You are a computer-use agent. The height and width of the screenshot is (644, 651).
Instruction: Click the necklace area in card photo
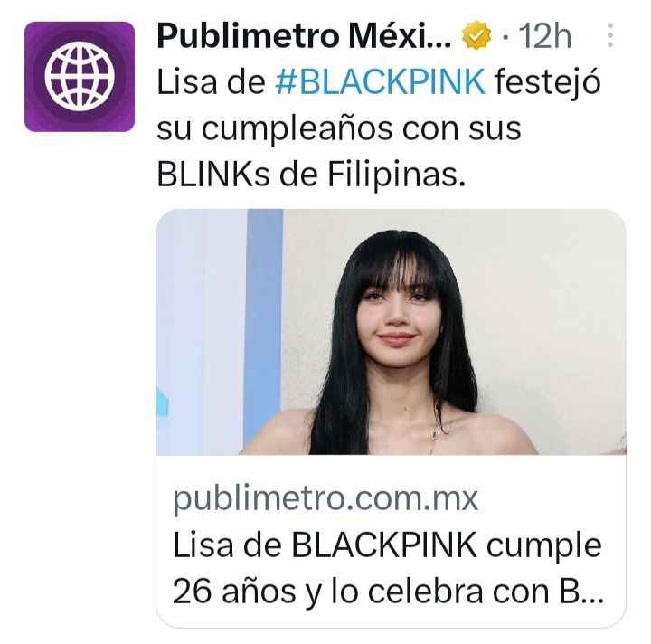point(434,434)
